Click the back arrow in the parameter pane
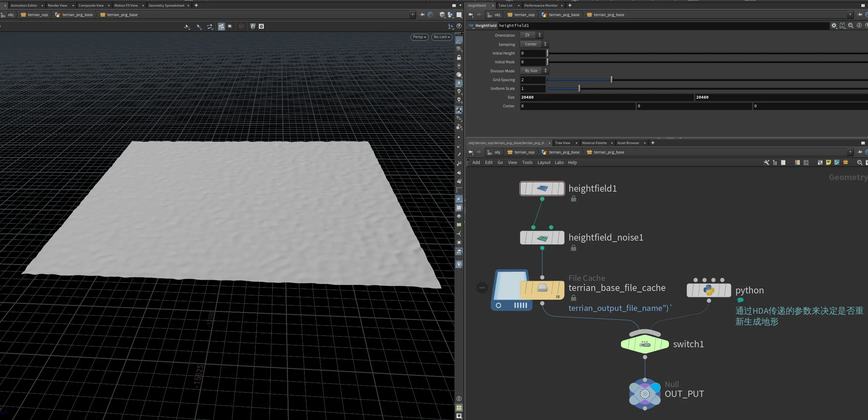 471,15
